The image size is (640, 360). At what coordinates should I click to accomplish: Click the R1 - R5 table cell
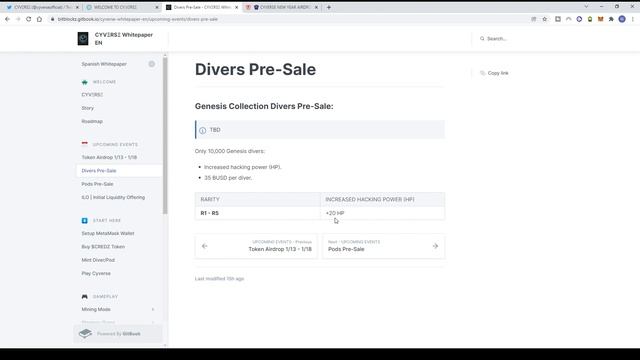pos(258,213)
